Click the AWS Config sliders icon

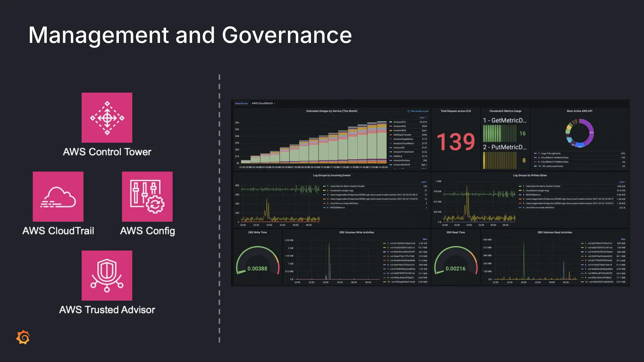click(x=147, y=196)
